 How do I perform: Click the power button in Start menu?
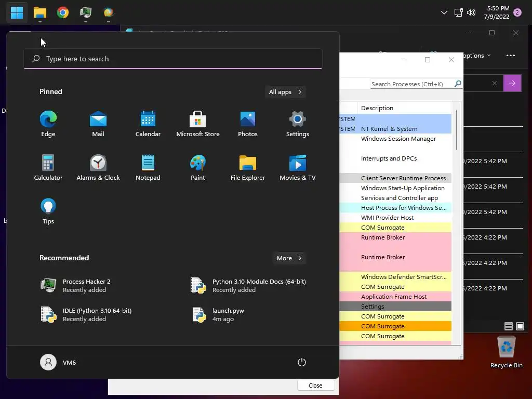[302, 362]
